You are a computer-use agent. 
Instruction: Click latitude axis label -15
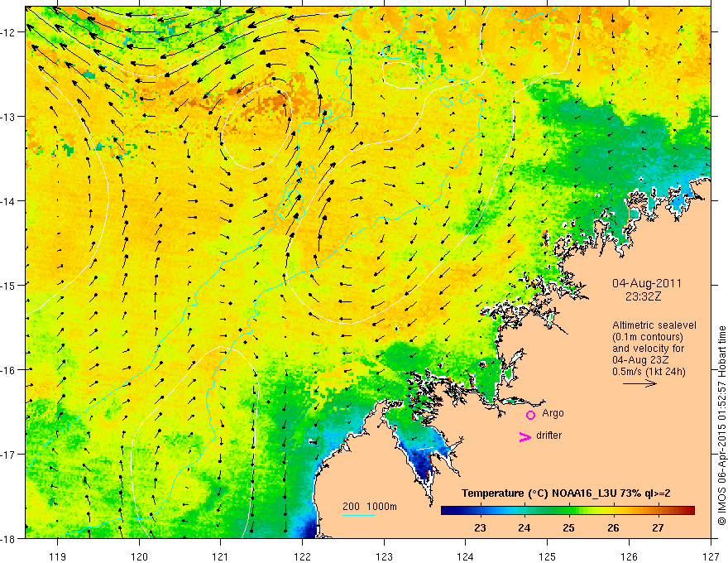pos(9,285)
